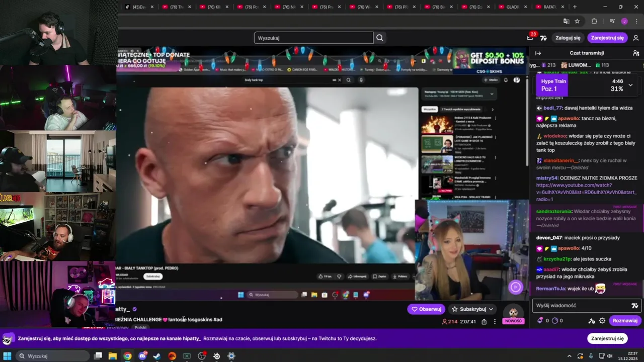Click username devon_047 in chat

coord(549,237)
